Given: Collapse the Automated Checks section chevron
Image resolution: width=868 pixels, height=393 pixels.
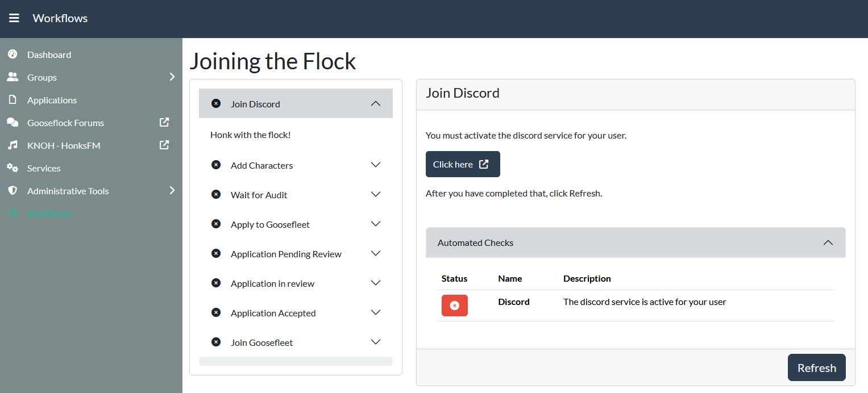Looking at the screenshot, I should pos(828,243).
